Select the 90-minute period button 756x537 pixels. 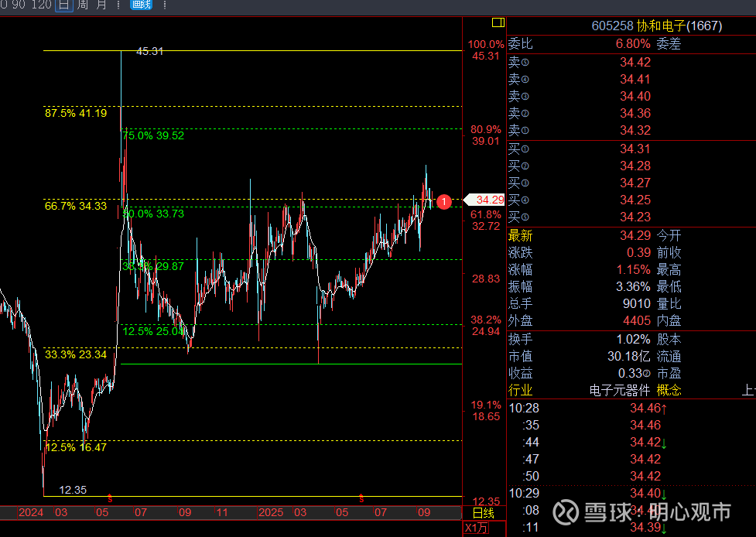19,5
